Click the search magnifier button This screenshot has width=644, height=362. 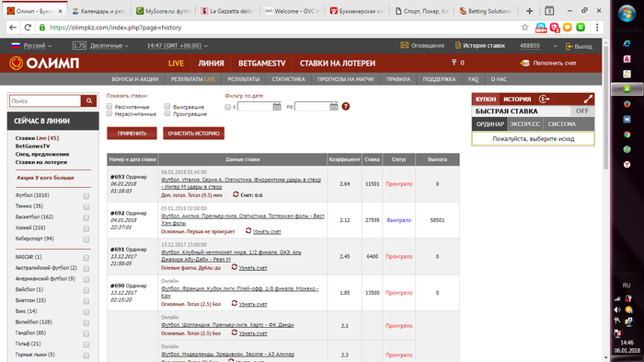pos(88,100)
